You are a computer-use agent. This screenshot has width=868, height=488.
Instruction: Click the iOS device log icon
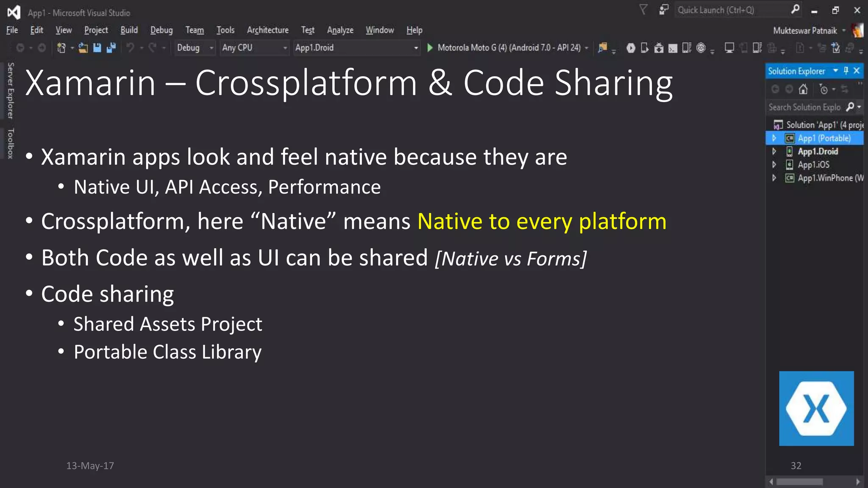757,48
